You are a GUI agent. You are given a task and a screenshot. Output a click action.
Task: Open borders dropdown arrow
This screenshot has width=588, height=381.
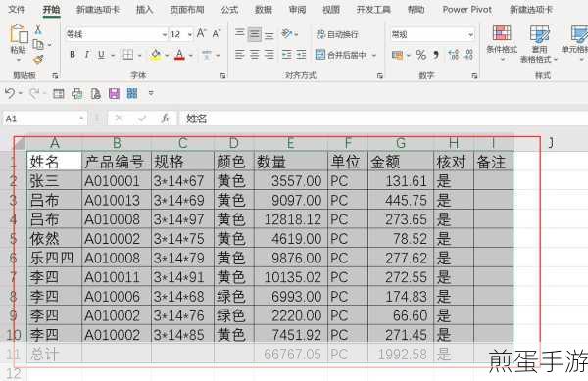coord(139,56)
